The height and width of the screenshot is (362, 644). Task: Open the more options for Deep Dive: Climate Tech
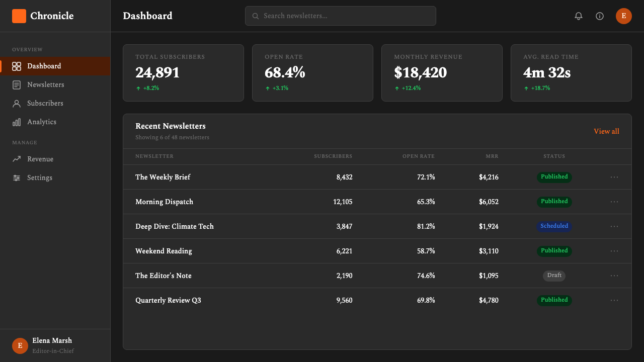(x=614, y=226)
